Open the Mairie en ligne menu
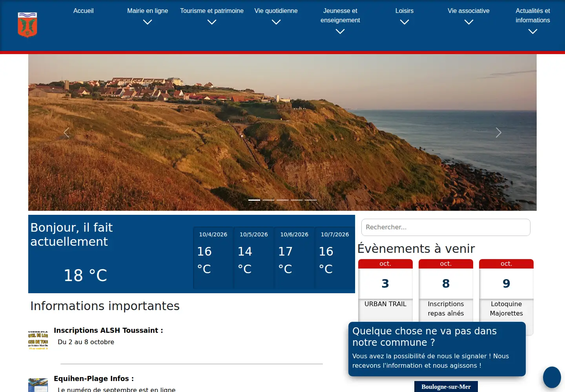The width and height of the screenshot is (565, 392). (148, 11)
